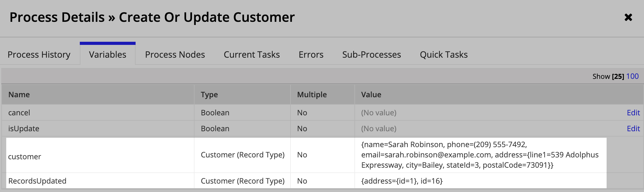Click the Multiple 'No' in isUpdate row
This screenshot has width=644, height=192.
tap(302, 129)
